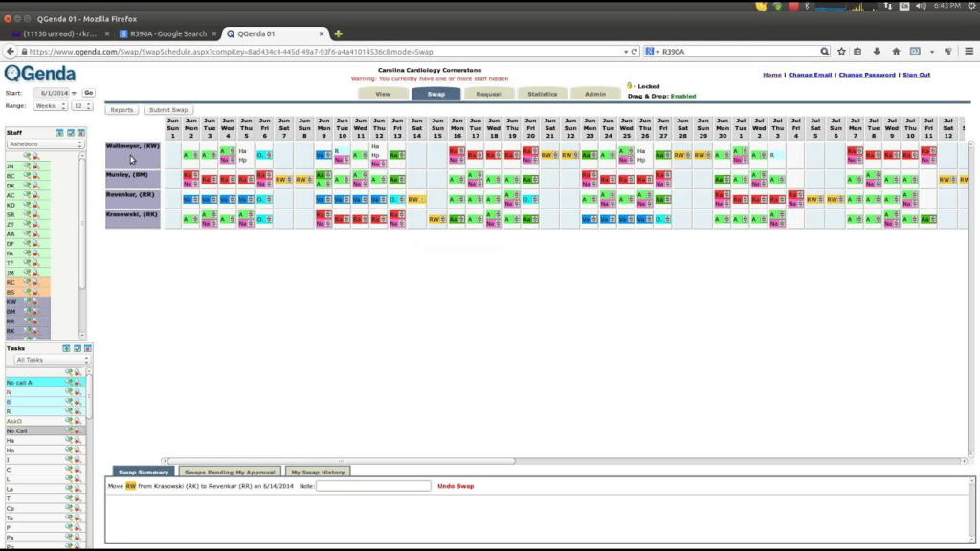The width and height of the screenshot is (980, 551).
Task: Switch to the Request tab
Action: [x=489, y=94]
